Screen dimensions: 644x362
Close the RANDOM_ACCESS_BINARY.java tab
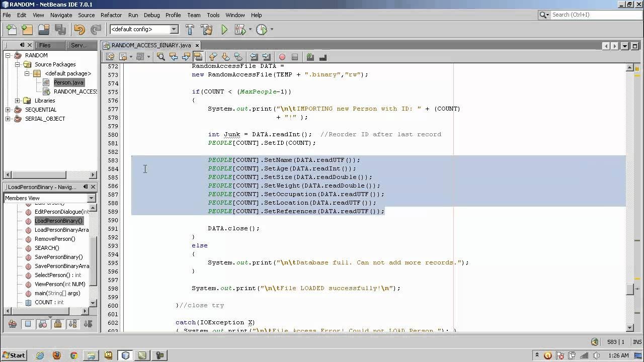197,45
